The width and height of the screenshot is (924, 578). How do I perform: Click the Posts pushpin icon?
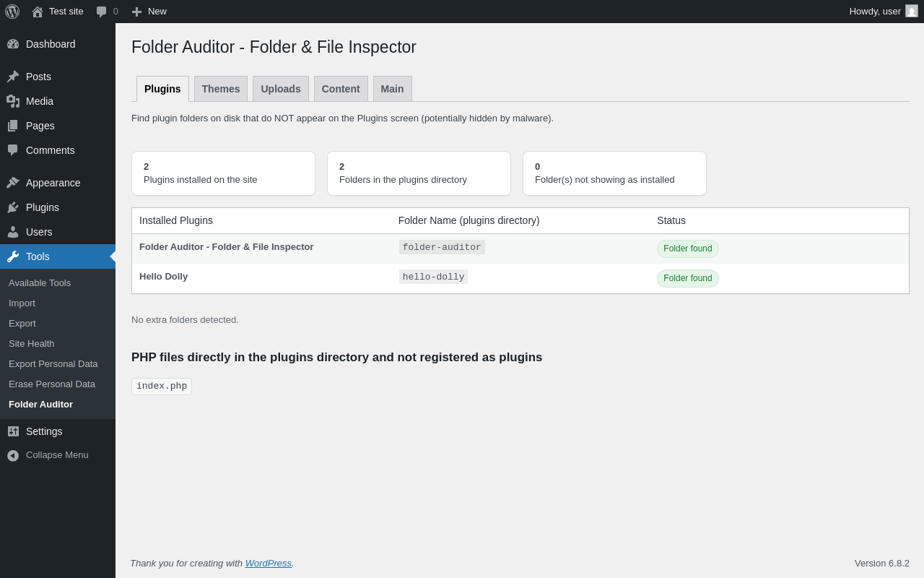(x=13, y=77)
